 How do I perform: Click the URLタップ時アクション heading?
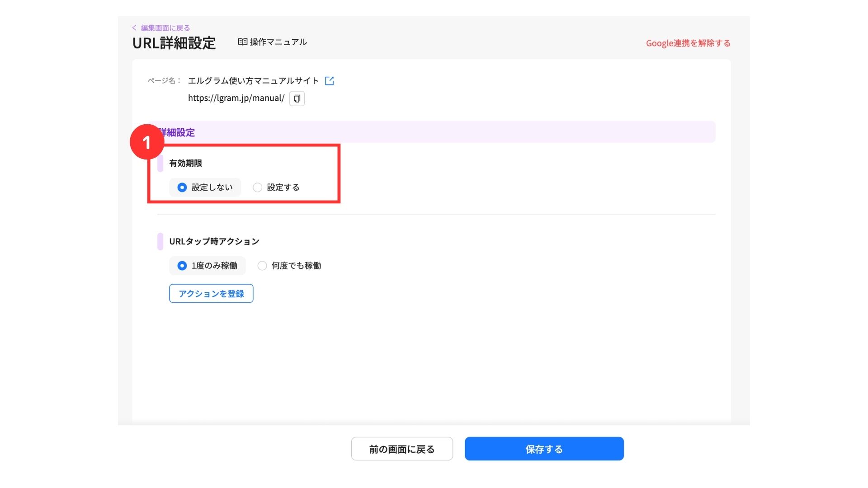214,241
